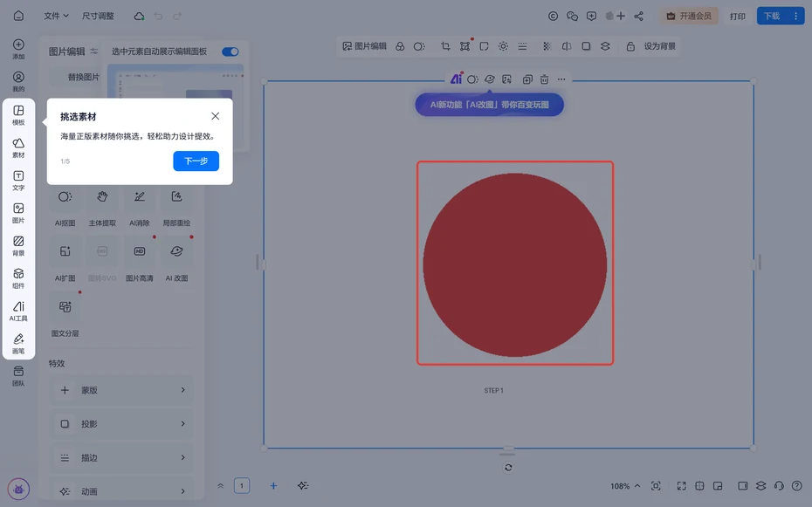The width and height of the screenshot is (812, 507).
Task: Select the crop icon in top toolbar
Action: (445, 46)
